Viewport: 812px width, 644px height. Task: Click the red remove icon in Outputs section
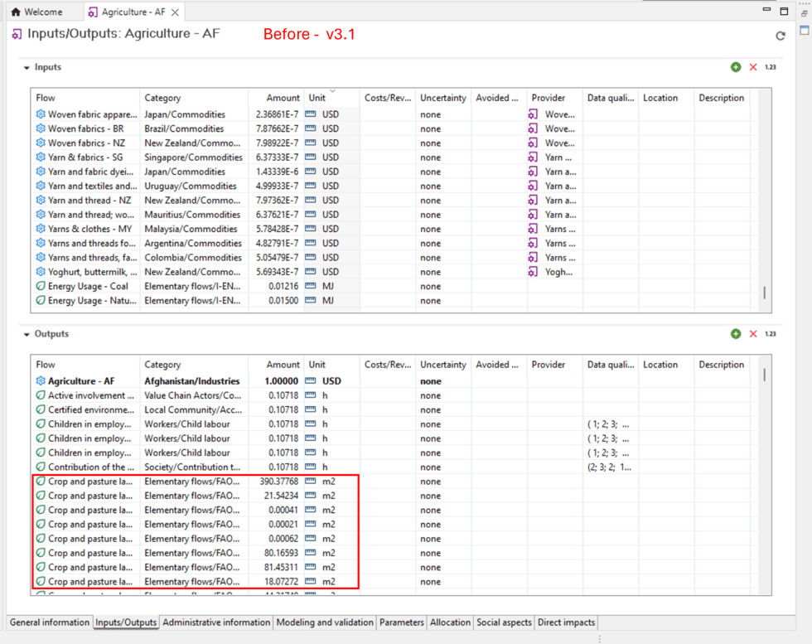pos(753,334)
